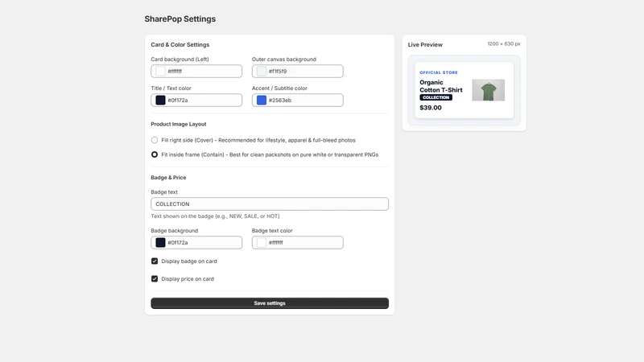Toggle Display badge on card checkbox
Screen dimensions: 644x362
tap(155, 261)
